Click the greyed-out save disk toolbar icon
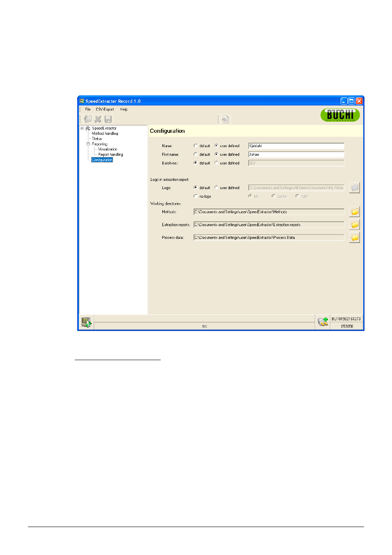This screenshot has width=392, height=555. pyautogui.click(x=108, y=119)
